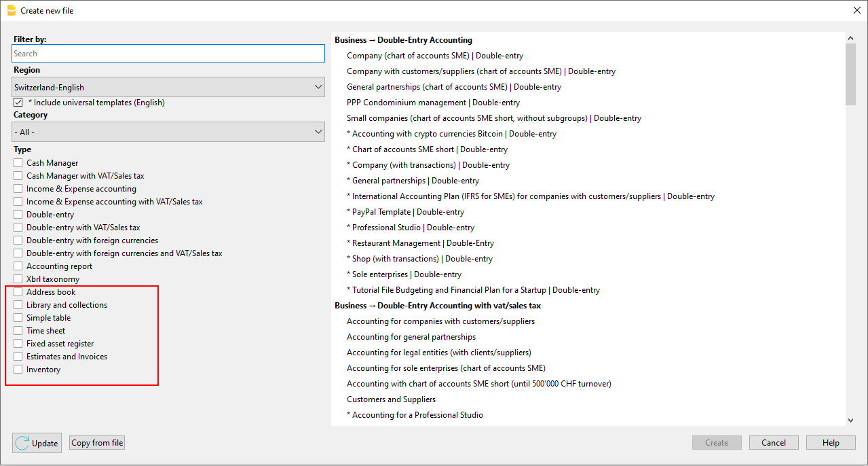Toggle the Inventory checkbox

tap(18, 370)
